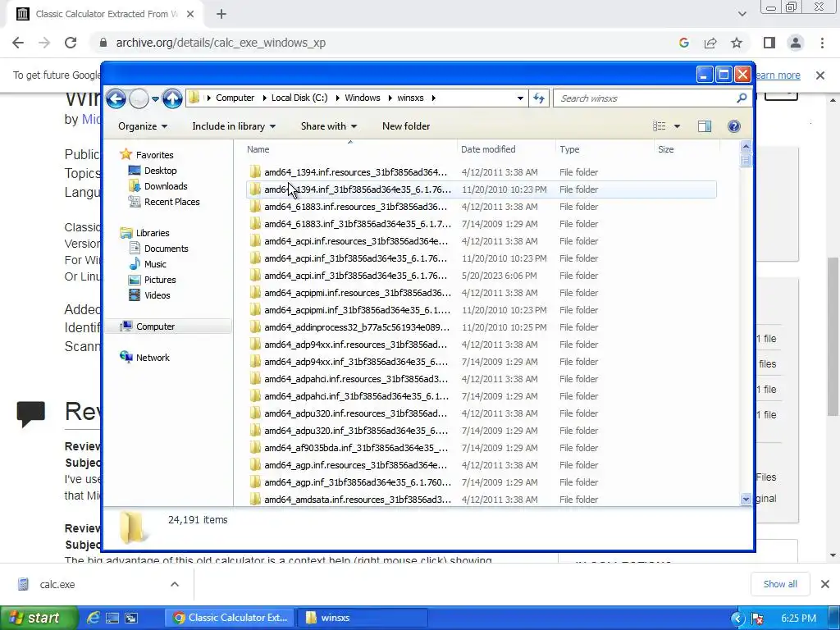The width and height of the screenshot is (840, 630).
Task: Switch to winsxs taskbar button
Action: coord(363,618)
